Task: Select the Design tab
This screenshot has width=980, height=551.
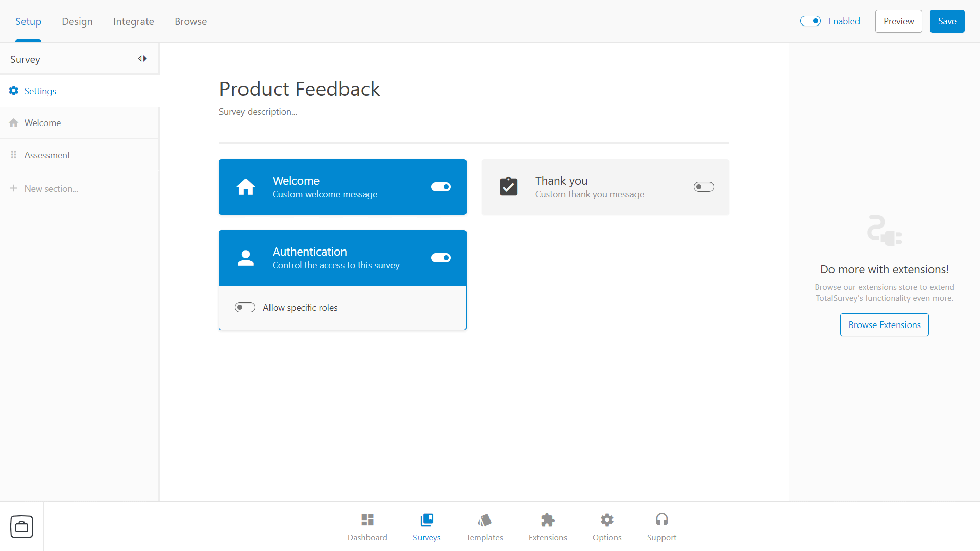Action: coord(77,21)
